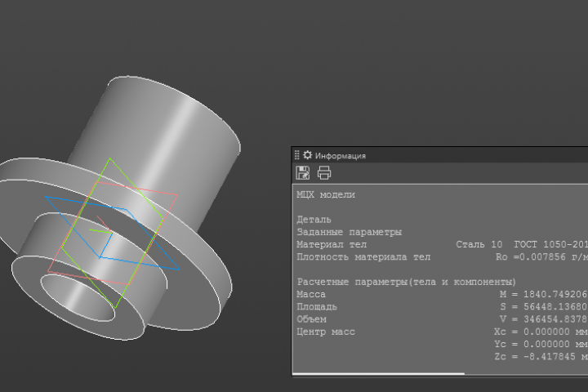Screen dimensions: 588x392
Task: Click the Площадь value row
Action: pos(442,307)
